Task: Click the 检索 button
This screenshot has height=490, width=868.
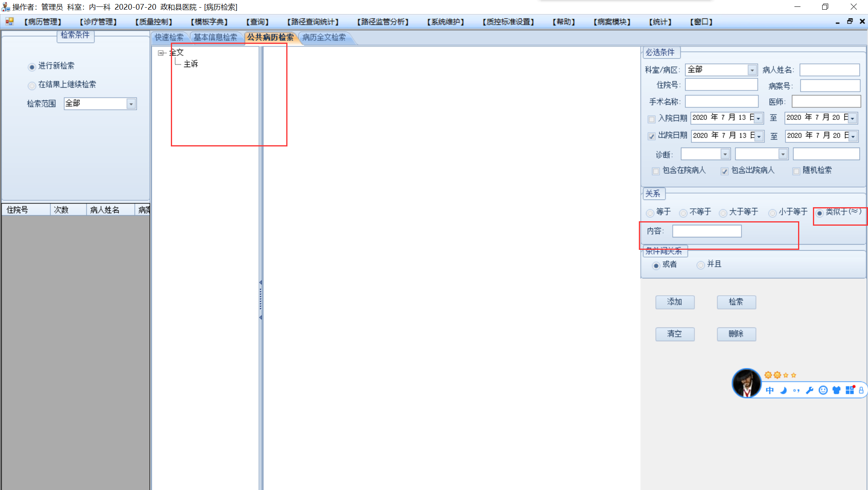Action: click(x=736, y=302)
